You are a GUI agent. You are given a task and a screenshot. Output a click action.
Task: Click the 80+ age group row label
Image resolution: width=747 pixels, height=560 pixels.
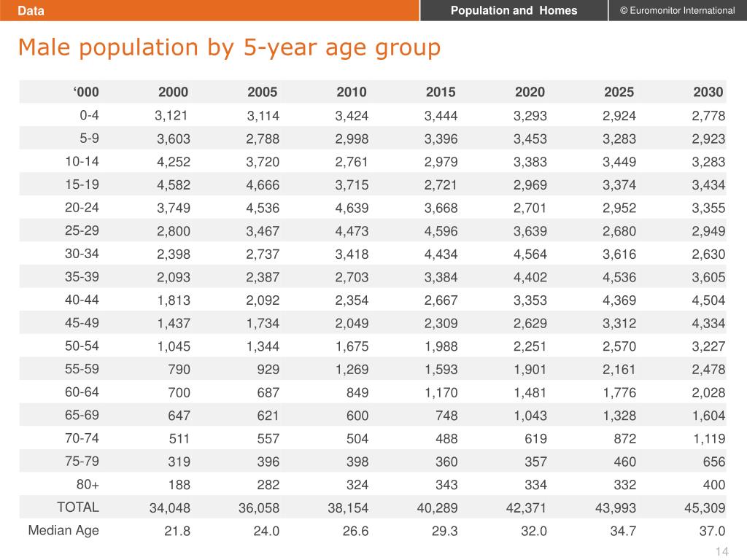click(x=85, y=484)
